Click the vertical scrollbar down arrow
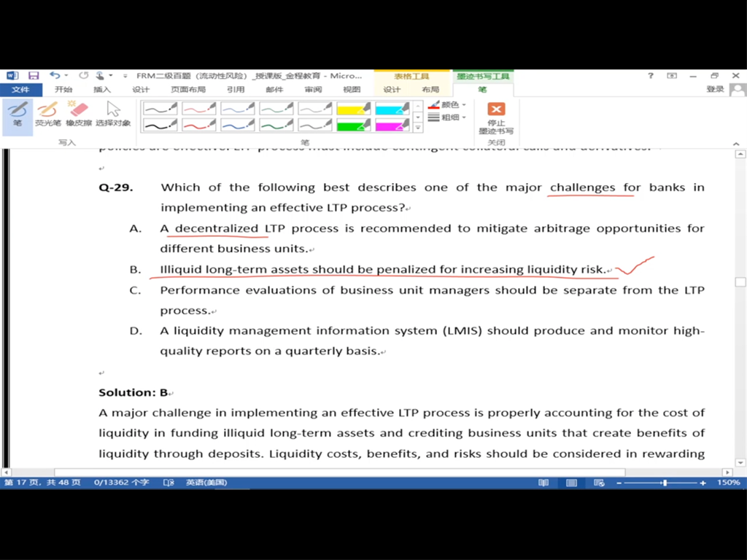 coord(740,462)
